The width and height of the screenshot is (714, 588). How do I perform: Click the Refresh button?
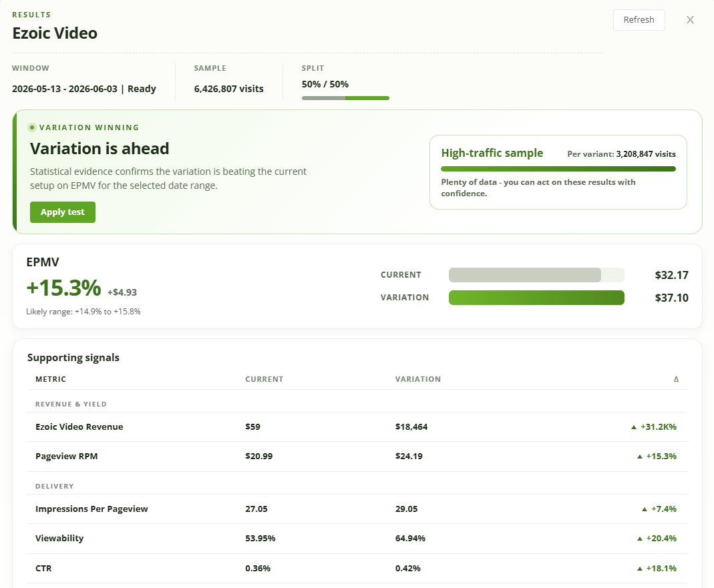pyautogui.click(x=639, y=20)
